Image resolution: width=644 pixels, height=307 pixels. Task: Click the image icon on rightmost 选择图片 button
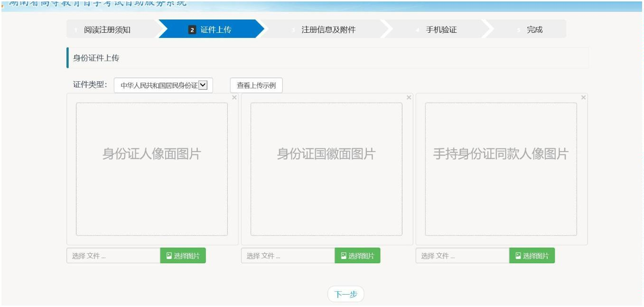[517, 256]
